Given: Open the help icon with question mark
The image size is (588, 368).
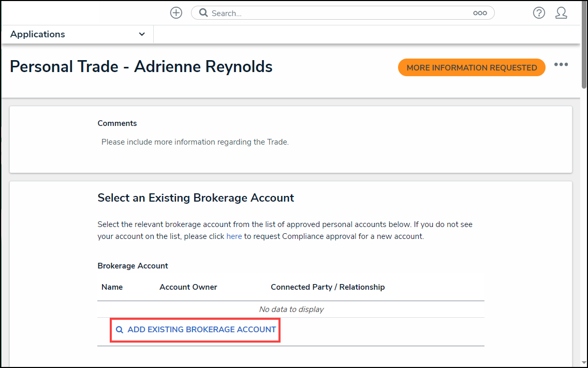Looking at the screenshot, I should (539, 12).
